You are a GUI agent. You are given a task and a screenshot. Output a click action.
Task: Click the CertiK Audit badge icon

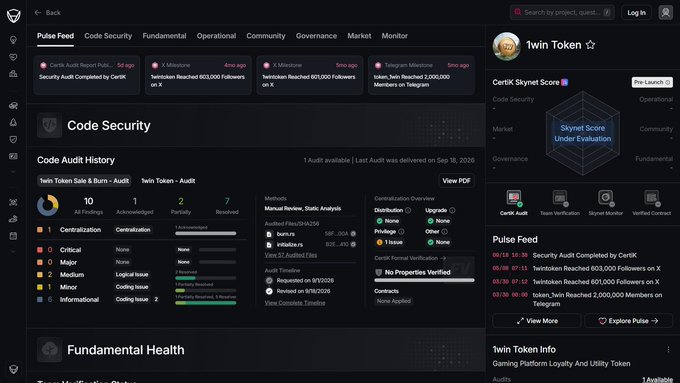click(514, 198)
